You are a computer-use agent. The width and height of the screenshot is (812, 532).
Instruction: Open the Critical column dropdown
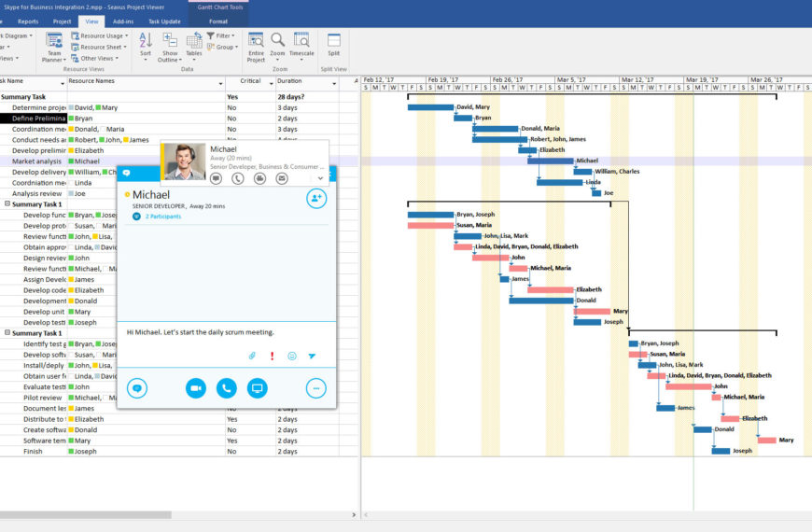272,83
